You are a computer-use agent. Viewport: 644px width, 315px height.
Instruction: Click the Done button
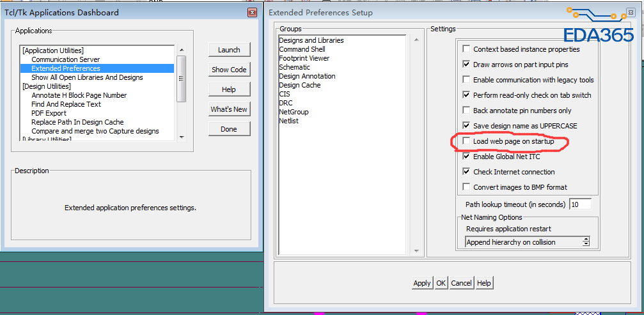(x=229, y=129)
